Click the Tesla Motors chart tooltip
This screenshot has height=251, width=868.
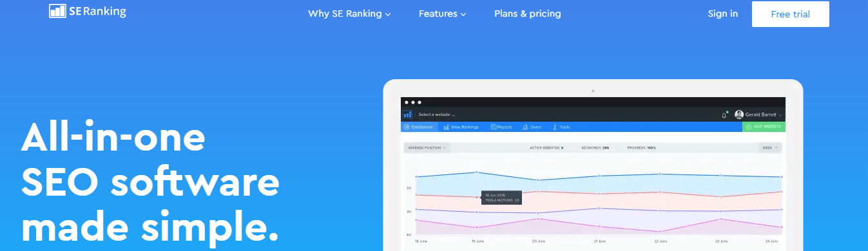(502, 198)
